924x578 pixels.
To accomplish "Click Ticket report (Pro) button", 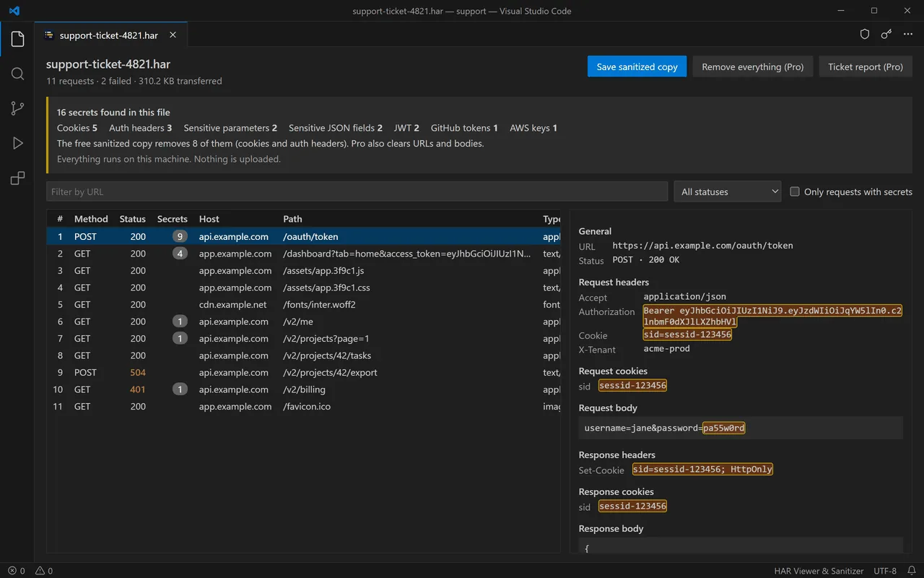I will (866, 66).
